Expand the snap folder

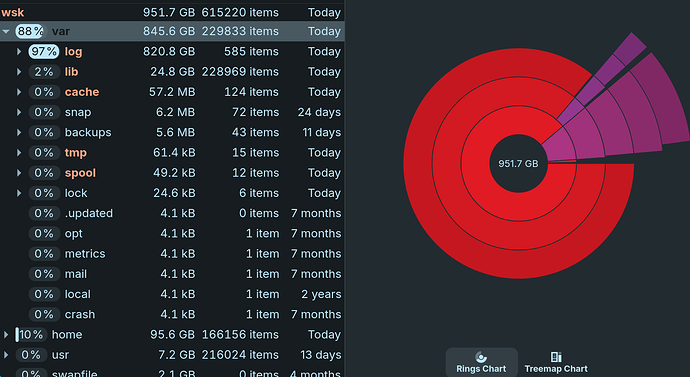point(19,112)
